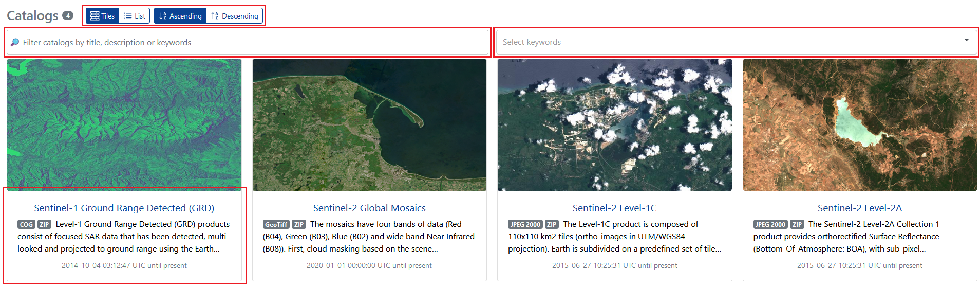Click the GeoTiff badge on Global Mosaics
The width and height of the screenshot is (980, 286).
pos(276,224)
